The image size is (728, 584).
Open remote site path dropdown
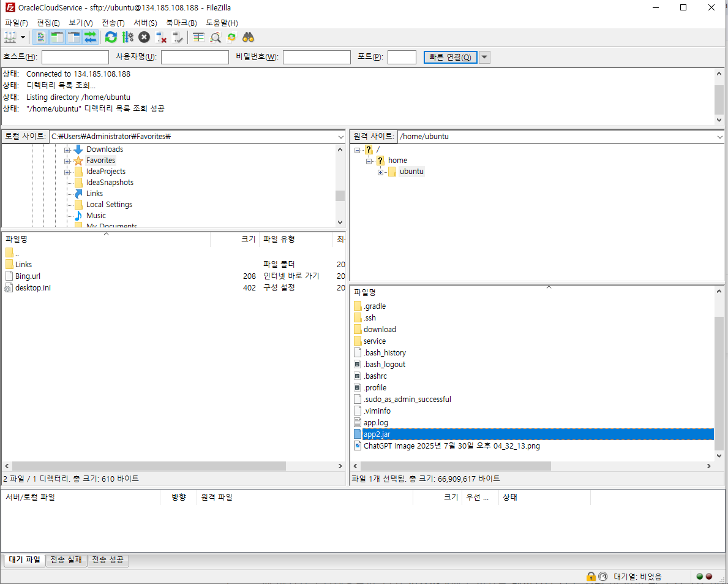[x=719, y=137]
